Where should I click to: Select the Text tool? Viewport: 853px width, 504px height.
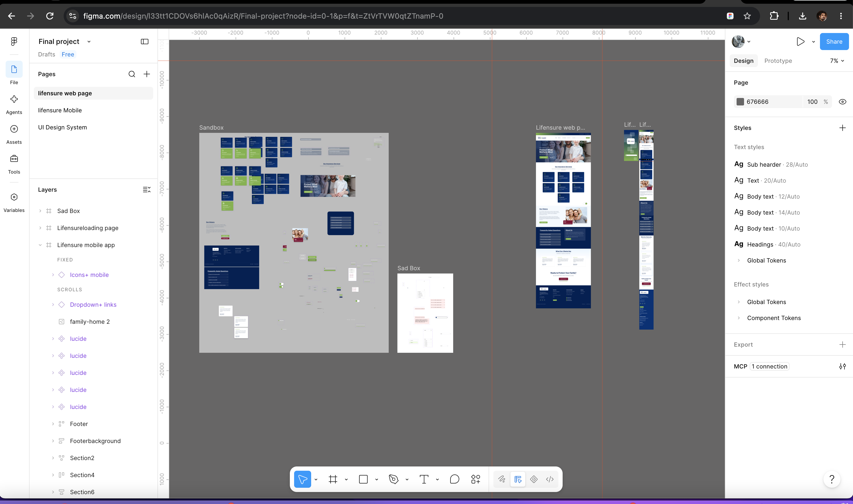click(x=424, y=479)
